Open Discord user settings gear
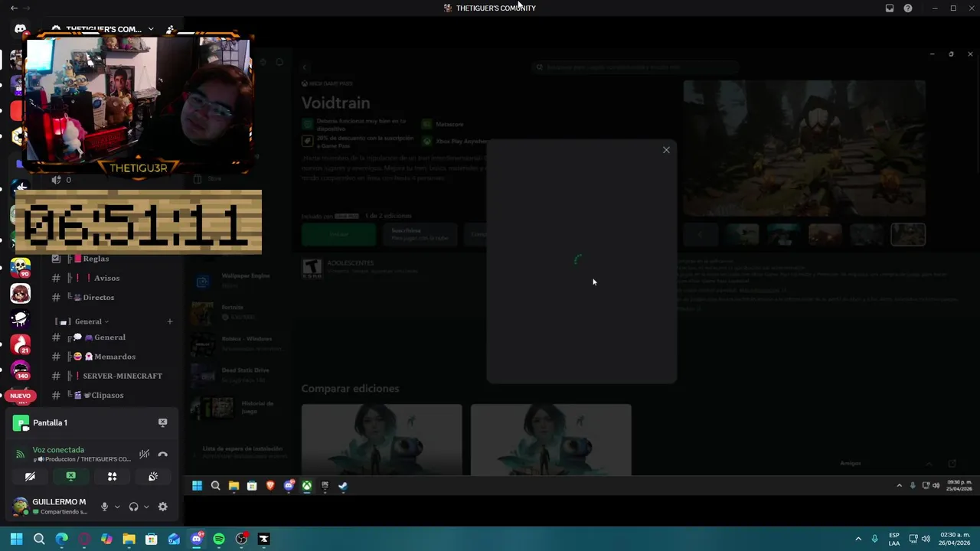980x551 pixels. point(162,507)
